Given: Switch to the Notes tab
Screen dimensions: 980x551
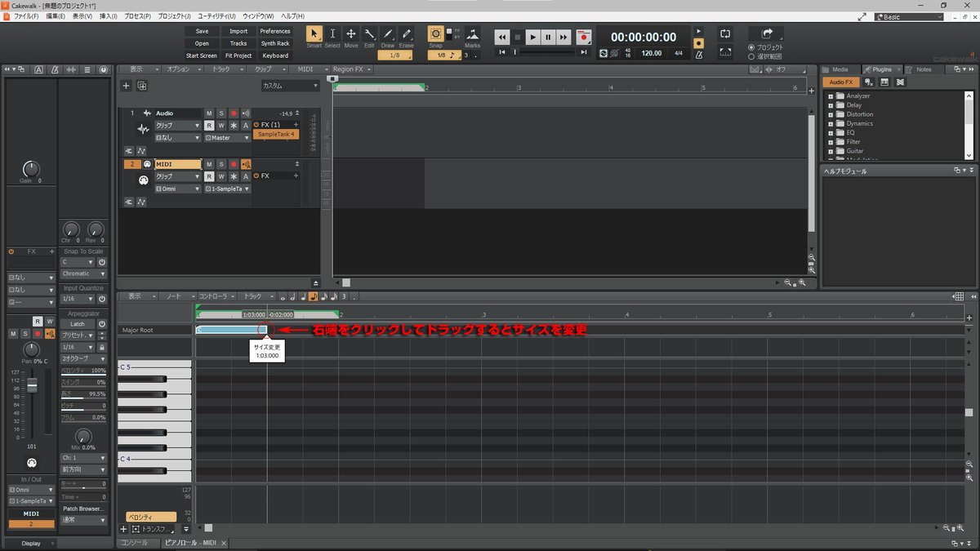Looking at the screenshot, I should 923,69.
